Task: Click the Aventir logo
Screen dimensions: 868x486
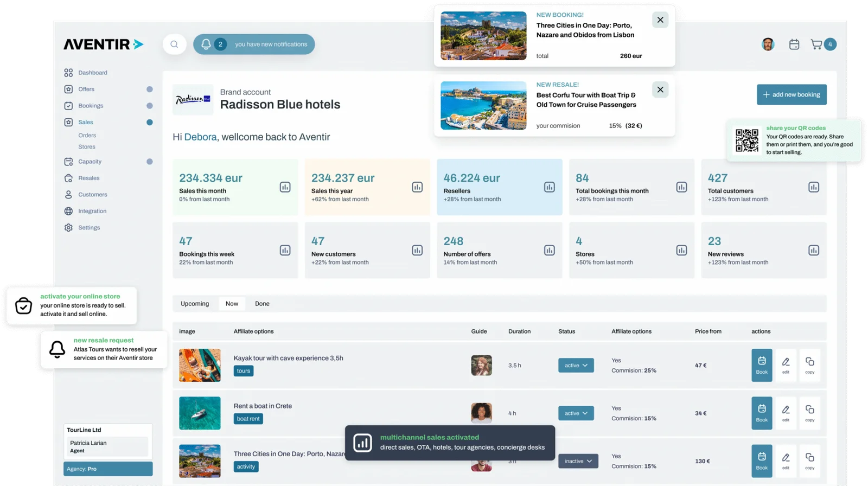Action: pos(103,44)
